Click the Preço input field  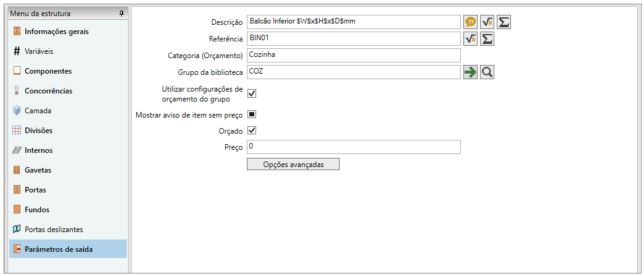point(353,147)
